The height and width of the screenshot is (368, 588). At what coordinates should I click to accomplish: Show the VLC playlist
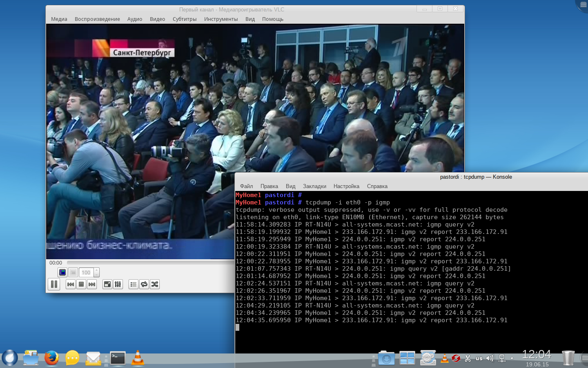[x=134, y=284]
